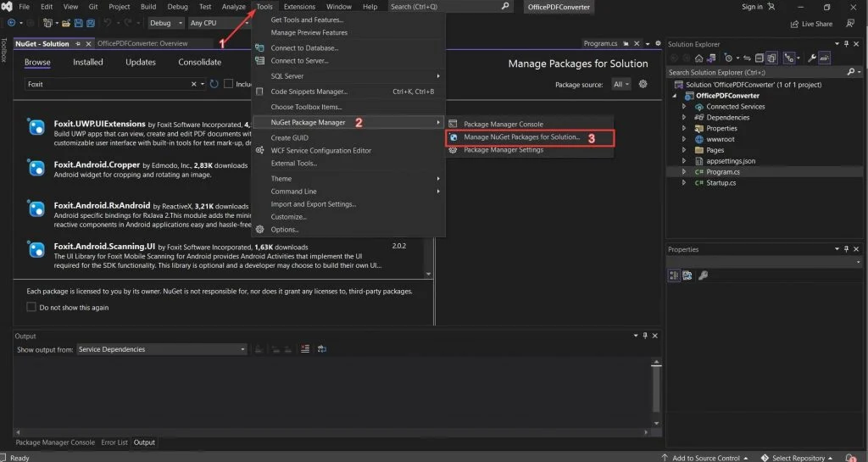Screen dimensions: 868x462
Task: Open the Debug configuration dropdown
Action: 165,23
